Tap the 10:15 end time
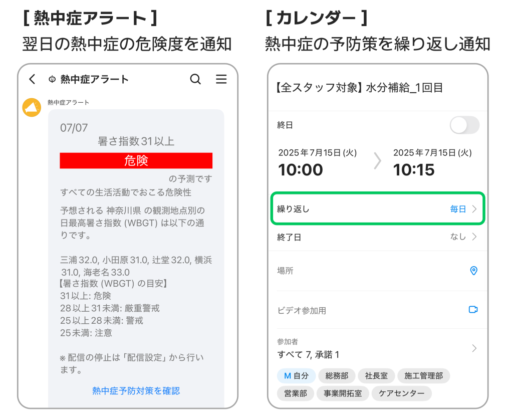This screenshot has height=420, width=513. 414,170
